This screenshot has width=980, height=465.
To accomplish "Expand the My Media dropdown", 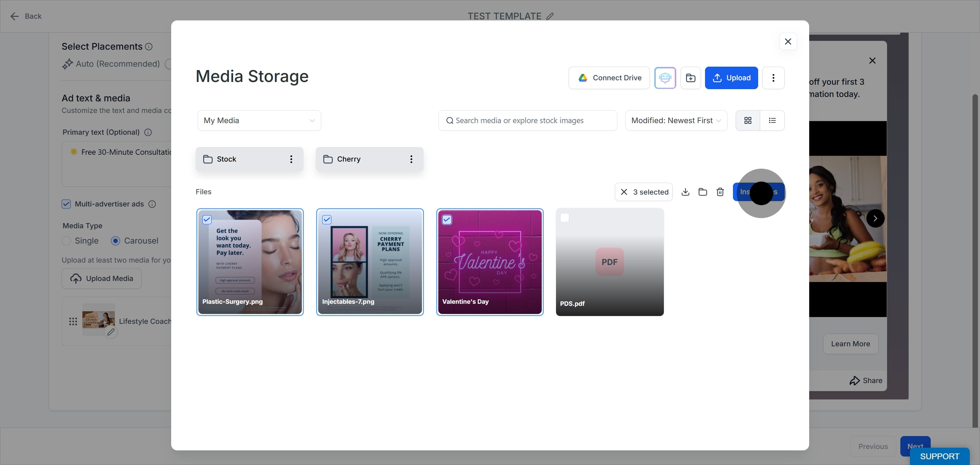I will (259, 120).
